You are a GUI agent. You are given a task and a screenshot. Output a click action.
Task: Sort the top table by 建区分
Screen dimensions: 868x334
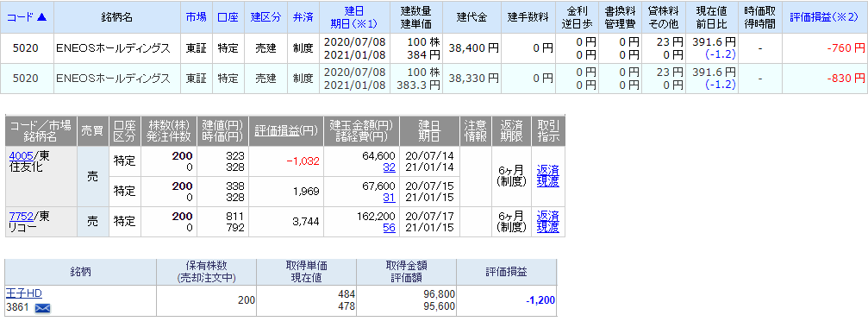265,17
